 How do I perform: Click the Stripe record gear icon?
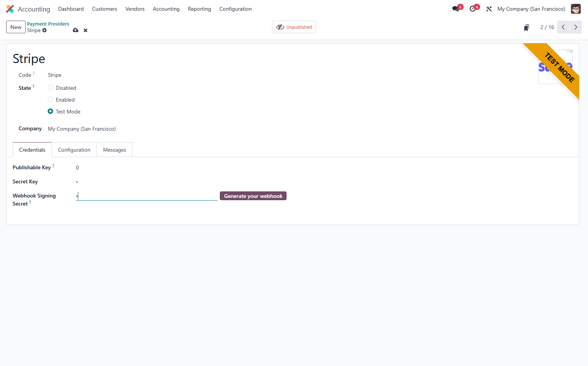pos(45,30)
